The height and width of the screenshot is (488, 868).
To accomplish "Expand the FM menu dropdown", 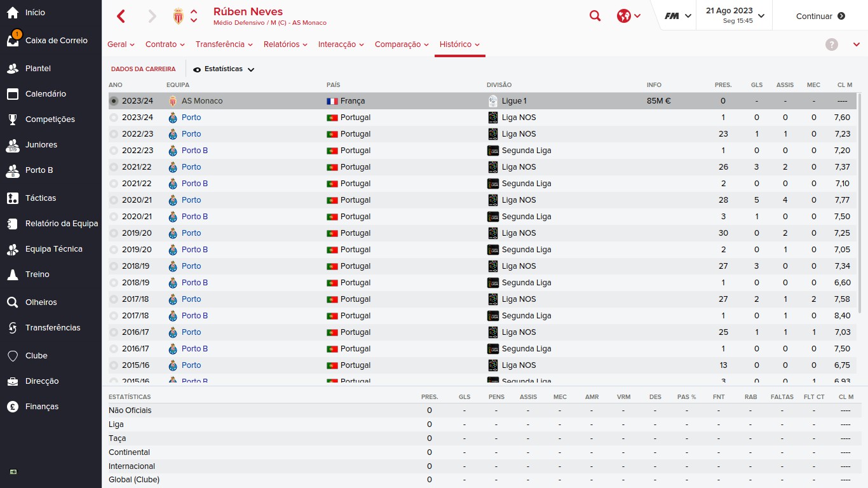I will pos(677,17).
